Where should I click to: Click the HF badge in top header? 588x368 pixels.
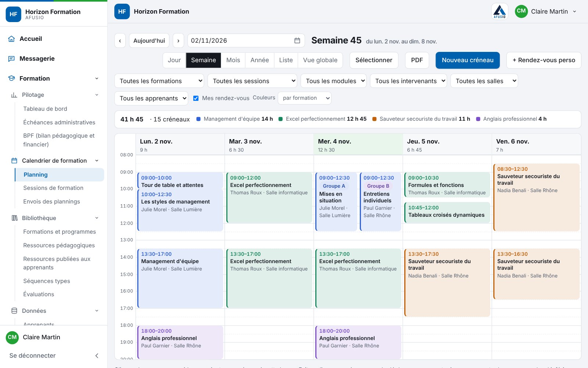122,11
